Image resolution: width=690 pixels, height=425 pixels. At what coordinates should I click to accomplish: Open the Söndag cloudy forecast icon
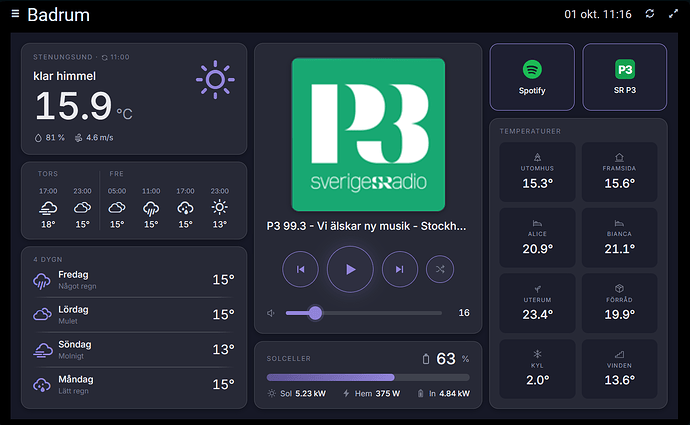43,350
